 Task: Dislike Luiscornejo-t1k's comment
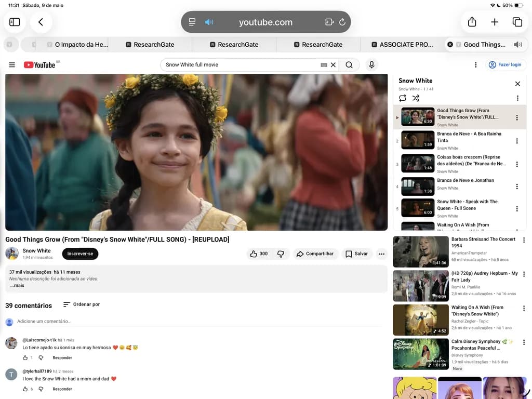pyautogui.click(x=41, y=357)
